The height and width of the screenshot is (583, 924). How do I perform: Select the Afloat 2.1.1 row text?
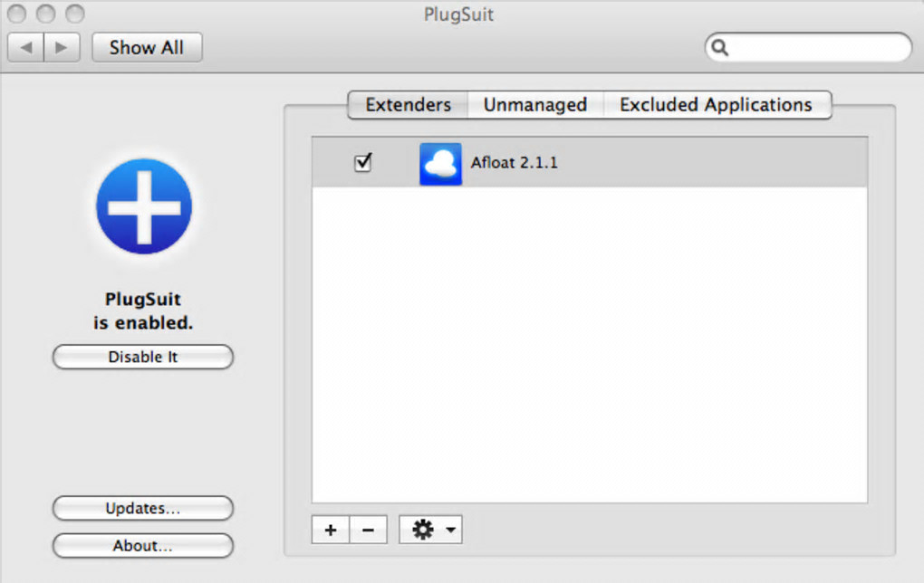coord(514,163)
